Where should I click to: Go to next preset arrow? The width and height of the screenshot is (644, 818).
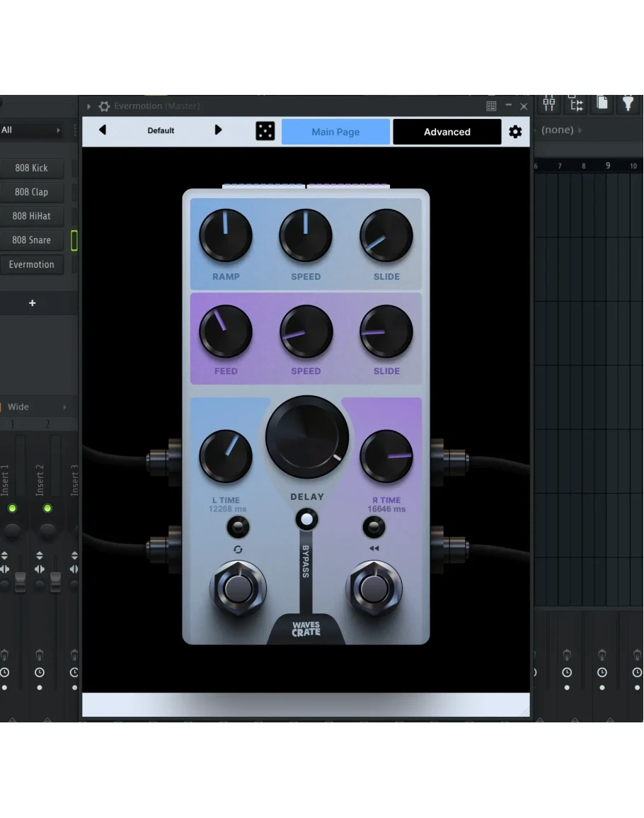[218, 130]
